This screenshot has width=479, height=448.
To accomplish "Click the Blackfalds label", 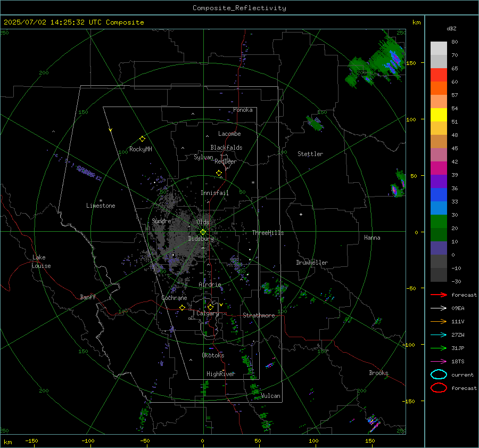I will click(x=226, y=148).
